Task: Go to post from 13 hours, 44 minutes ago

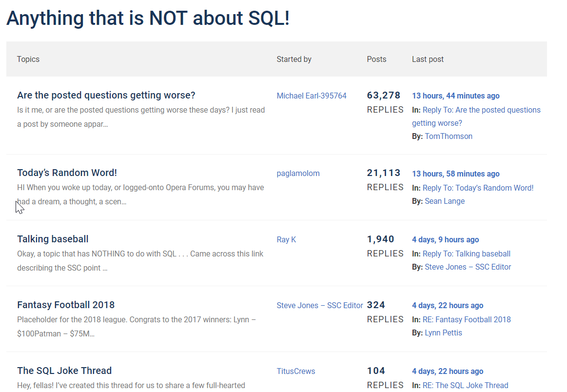Action: point(455,96)
